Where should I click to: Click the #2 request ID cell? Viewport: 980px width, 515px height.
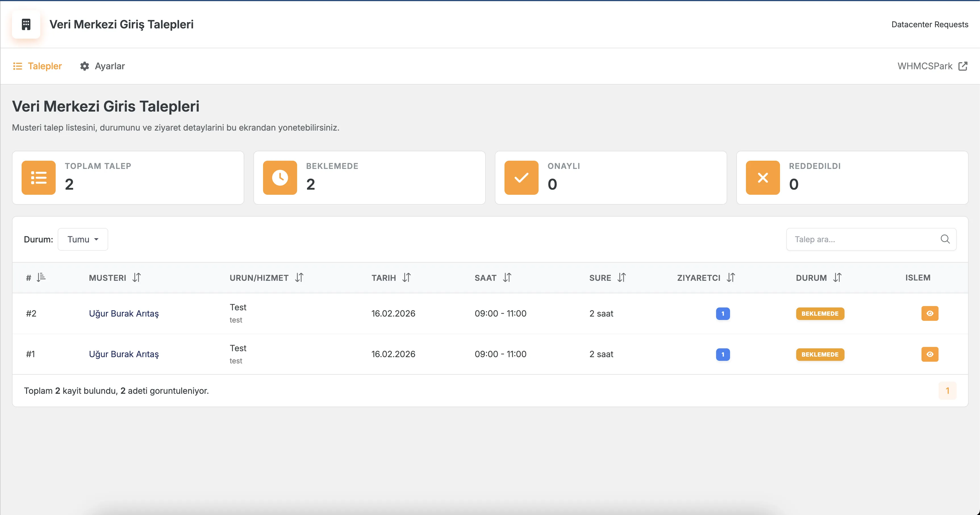[x=31, y=313]
